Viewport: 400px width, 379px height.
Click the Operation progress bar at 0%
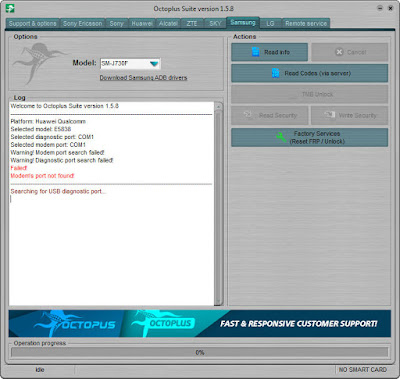coord(200,352)
